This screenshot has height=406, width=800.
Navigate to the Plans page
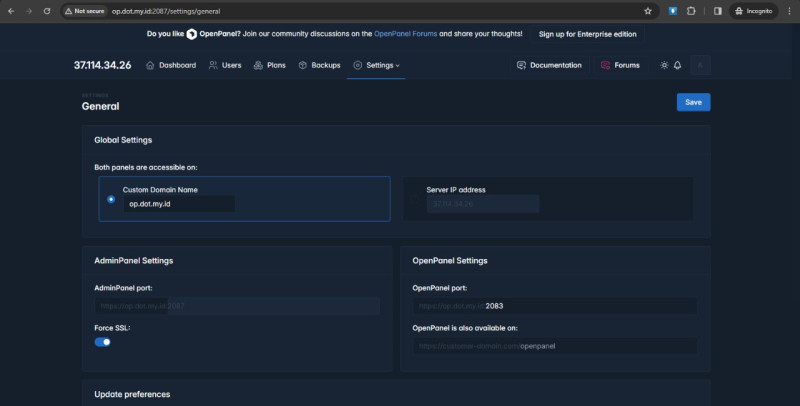(x=269, y=65)
